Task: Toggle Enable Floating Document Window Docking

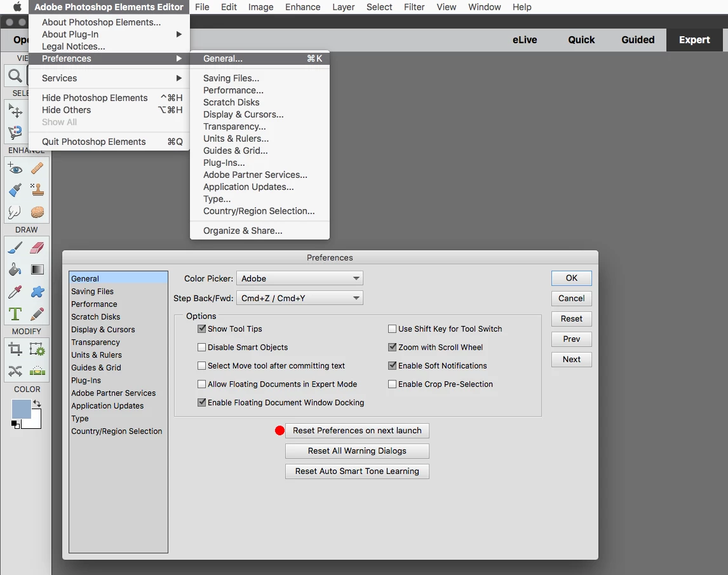Action: 201,402
